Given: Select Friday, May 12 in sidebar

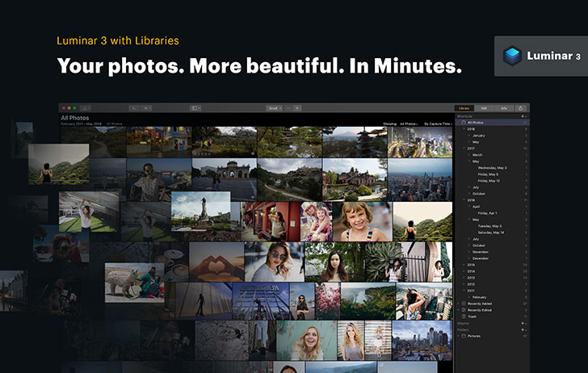Looking at the screenshot, I should click(489, 181).
